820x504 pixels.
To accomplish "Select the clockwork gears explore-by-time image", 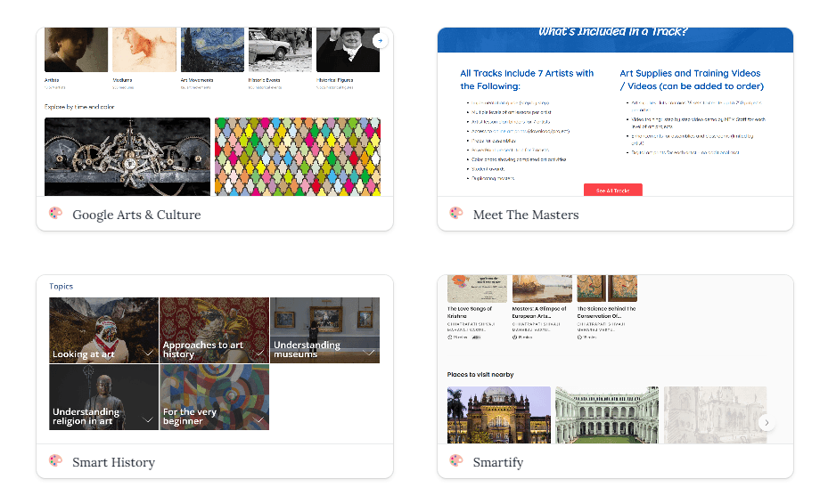I will pyautogui.click(x=127, y=157).
